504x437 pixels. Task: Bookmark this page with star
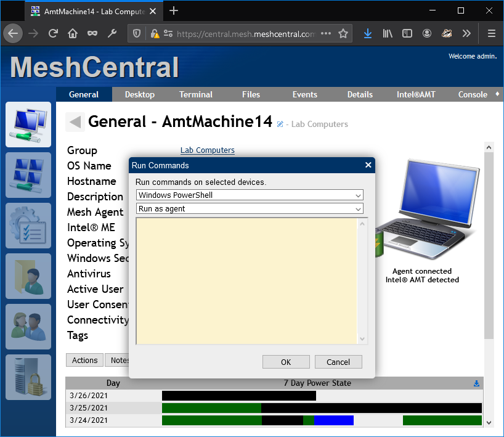(x=343, y=33)
